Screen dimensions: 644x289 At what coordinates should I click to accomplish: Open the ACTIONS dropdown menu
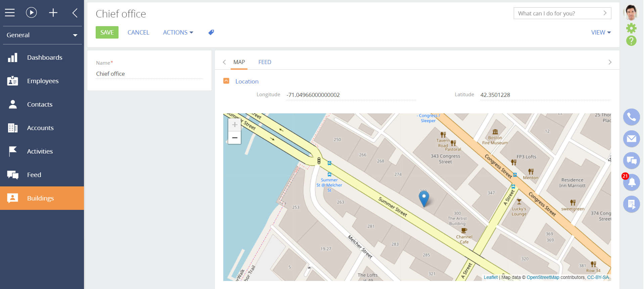click(178, 33)
